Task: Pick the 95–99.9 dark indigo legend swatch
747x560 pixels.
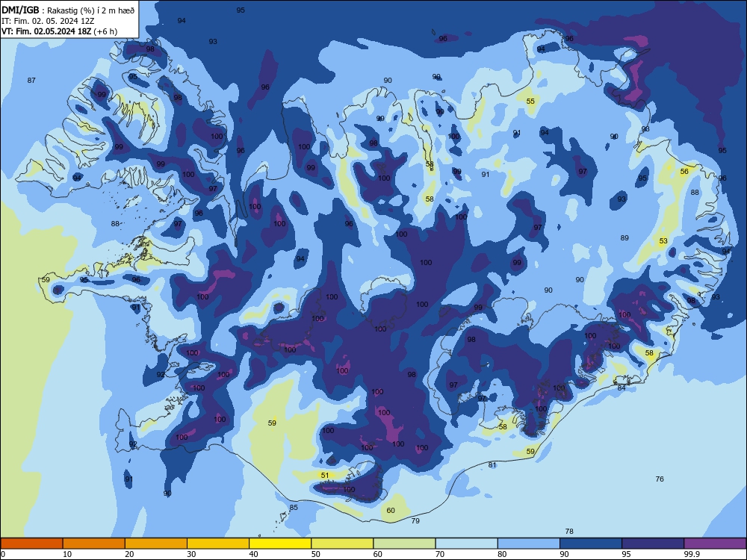Action: coord(653,544)
